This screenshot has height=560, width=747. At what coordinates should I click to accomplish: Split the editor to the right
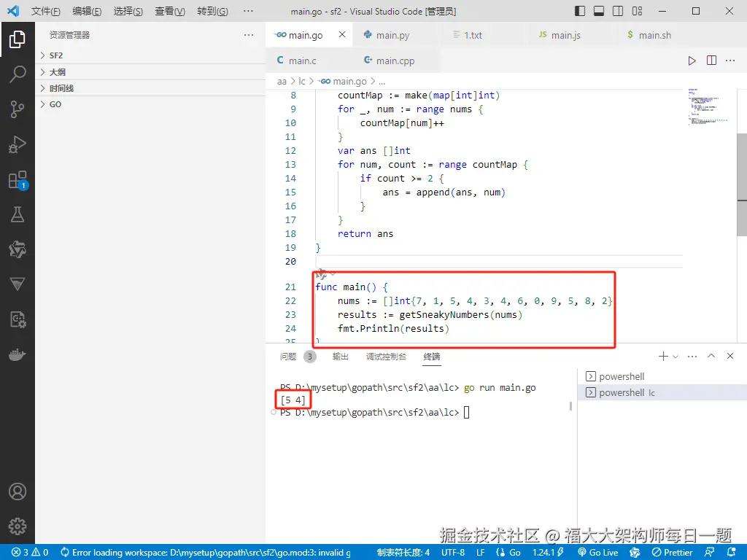pyautogui.click(x=711, y=61)
